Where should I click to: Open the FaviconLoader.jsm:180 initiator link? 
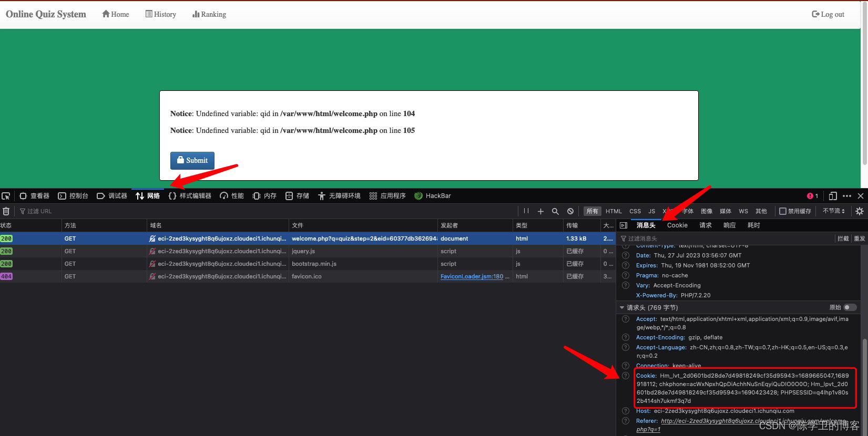[472, 276]
